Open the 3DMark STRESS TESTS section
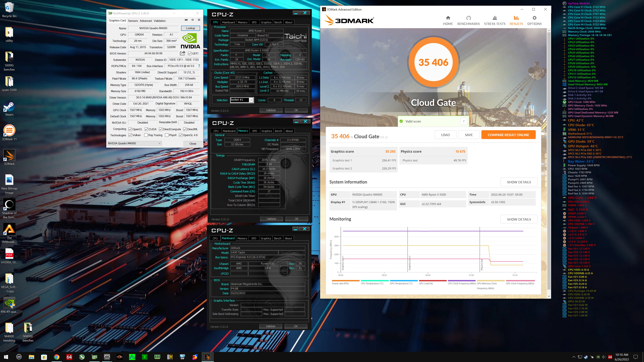644x362 pixels. (495, 20)
